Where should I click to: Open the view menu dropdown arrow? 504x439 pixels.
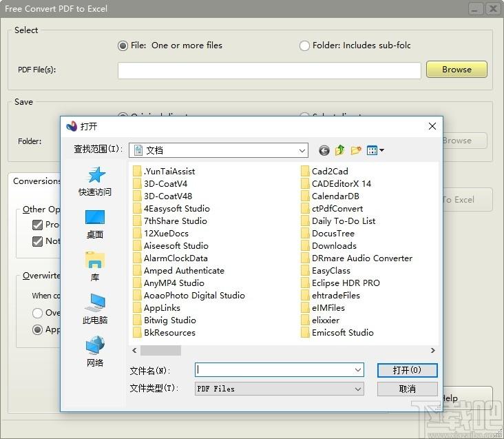pos(381,150)
